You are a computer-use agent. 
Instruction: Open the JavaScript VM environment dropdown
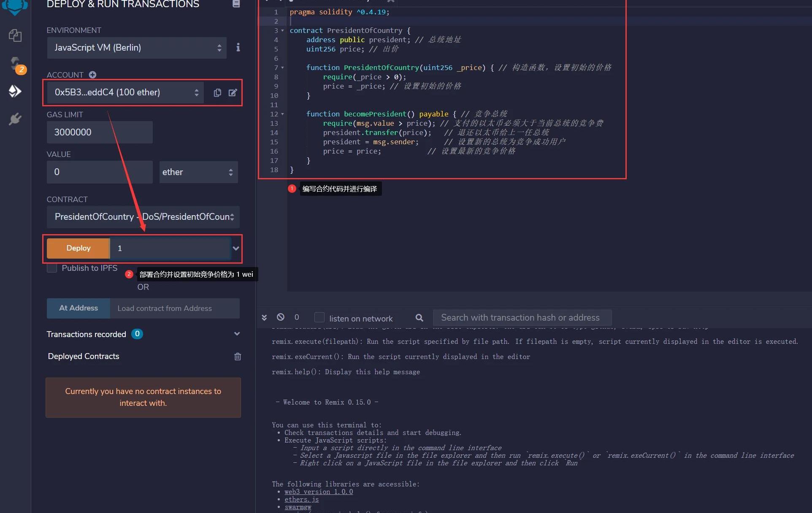point(137,48)
